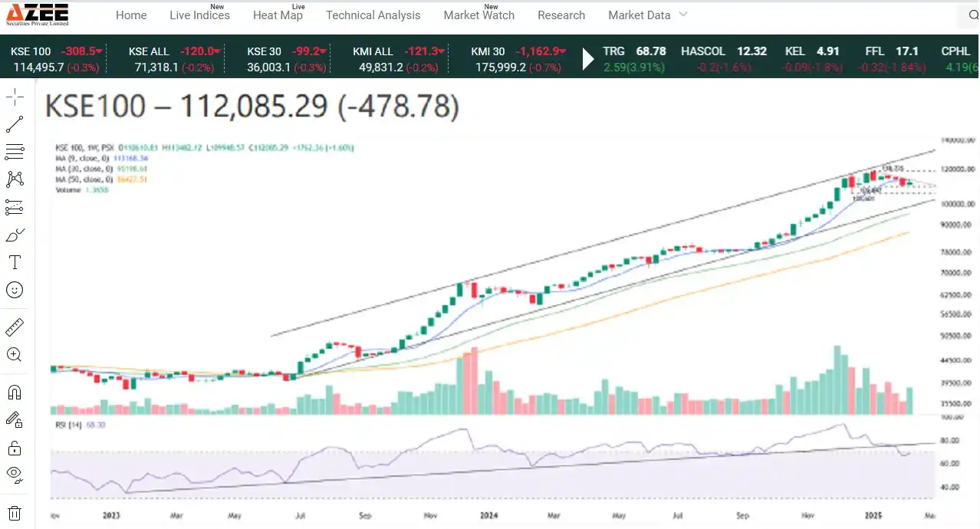Click the CPHL stock ticker

(x=959, y=59)
